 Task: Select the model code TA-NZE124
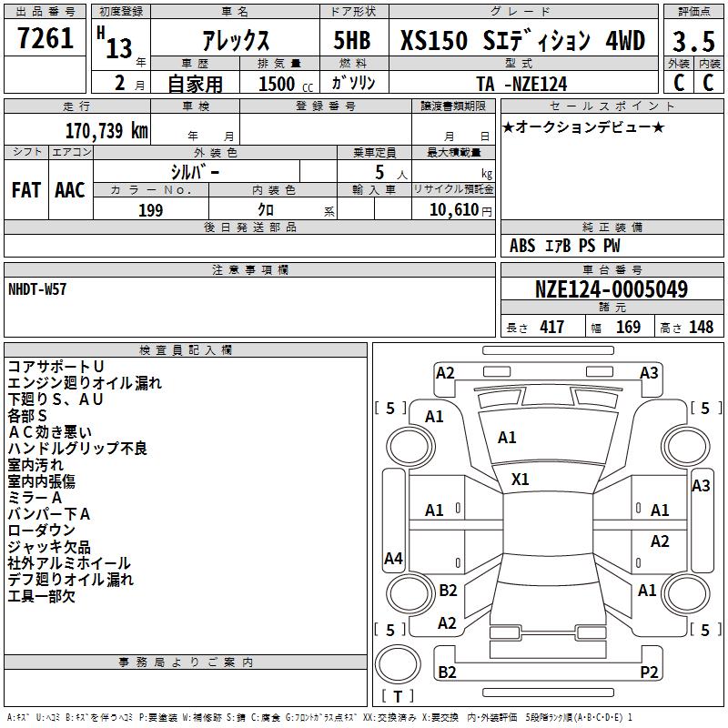point(521,84)
